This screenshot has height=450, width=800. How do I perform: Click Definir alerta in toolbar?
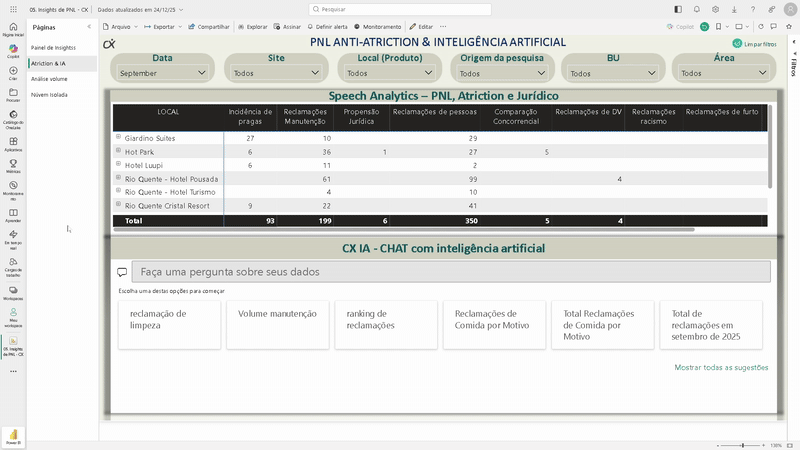327,27
